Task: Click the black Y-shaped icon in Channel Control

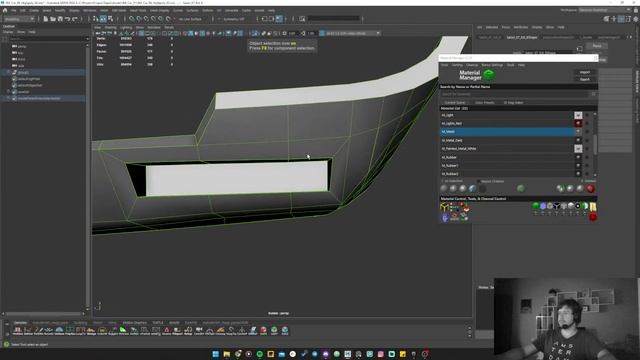Action: [557, 206]
